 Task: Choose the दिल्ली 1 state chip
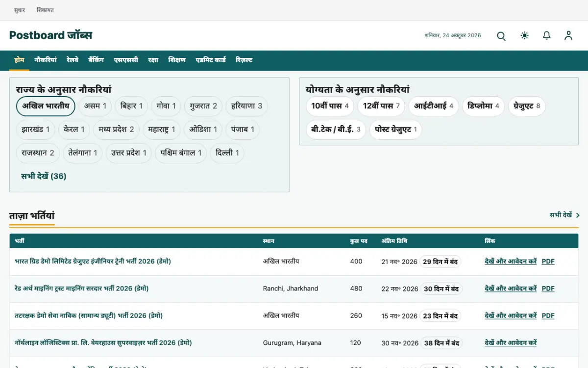pos(227,153)
